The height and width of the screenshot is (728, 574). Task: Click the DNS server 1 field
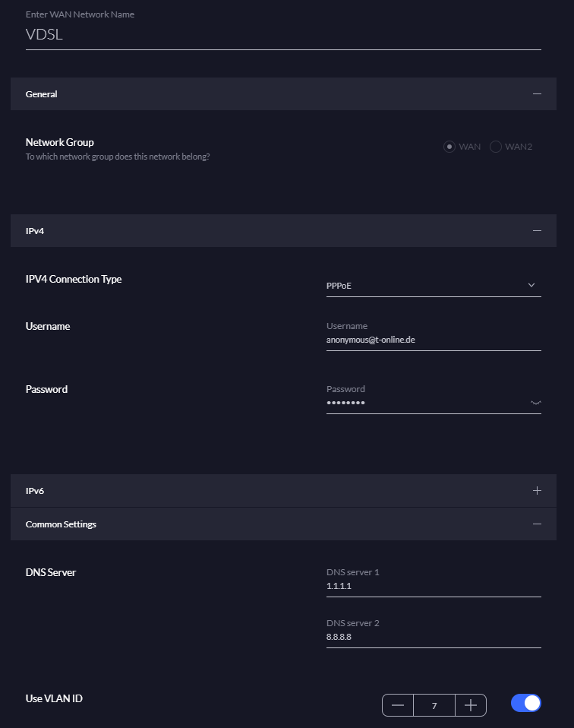(433, 587)
